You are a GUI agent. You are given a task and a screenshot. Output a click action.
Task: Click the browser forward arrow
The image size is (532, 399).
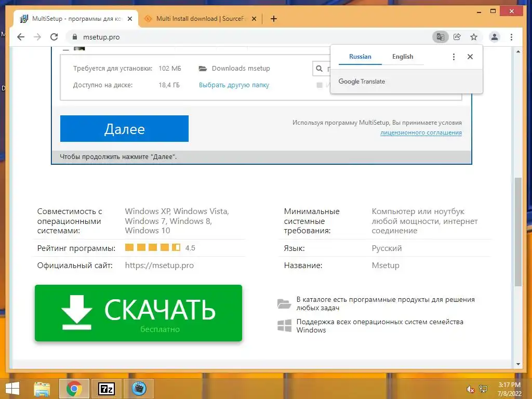[37, 37]
